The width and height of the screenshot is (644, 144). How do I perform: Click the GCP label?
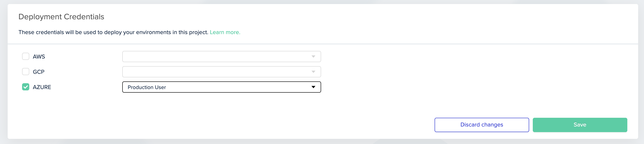39,72
